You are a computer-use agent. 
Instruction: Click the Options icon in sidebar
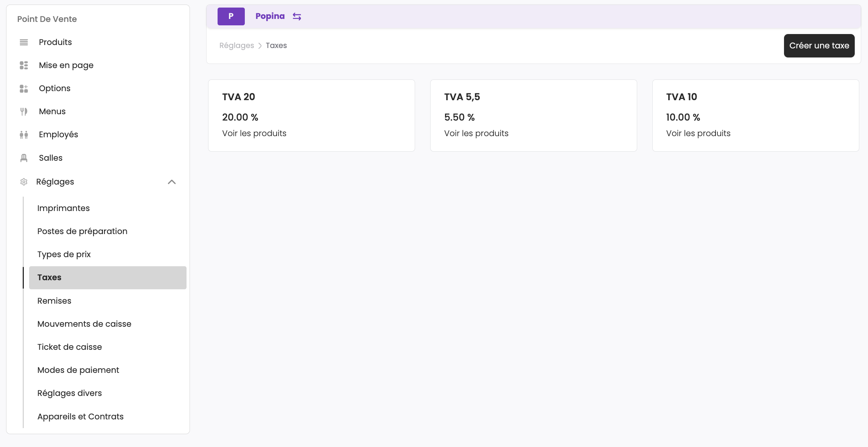coord(24,88)
